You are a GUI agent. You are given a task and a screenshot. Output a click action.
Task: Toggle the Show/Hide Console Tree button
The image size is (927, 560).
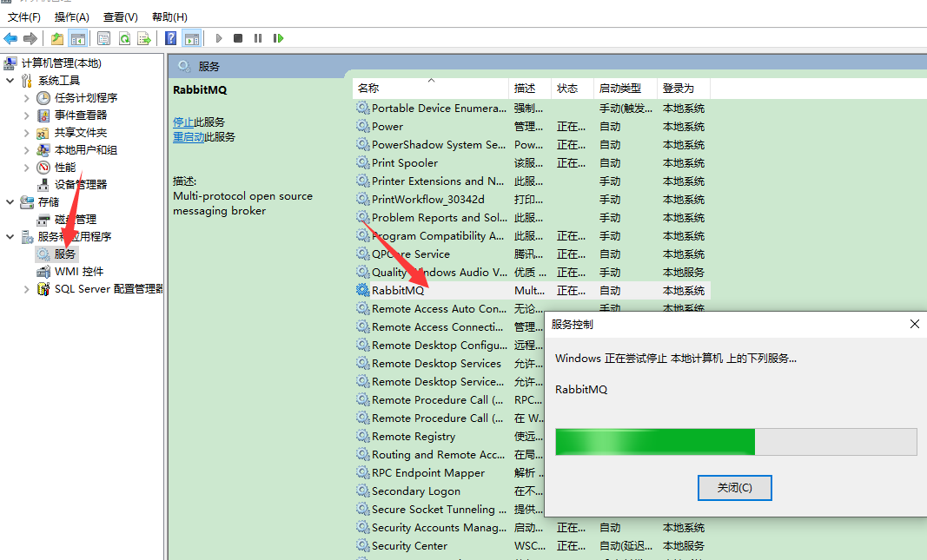(78, 38)
